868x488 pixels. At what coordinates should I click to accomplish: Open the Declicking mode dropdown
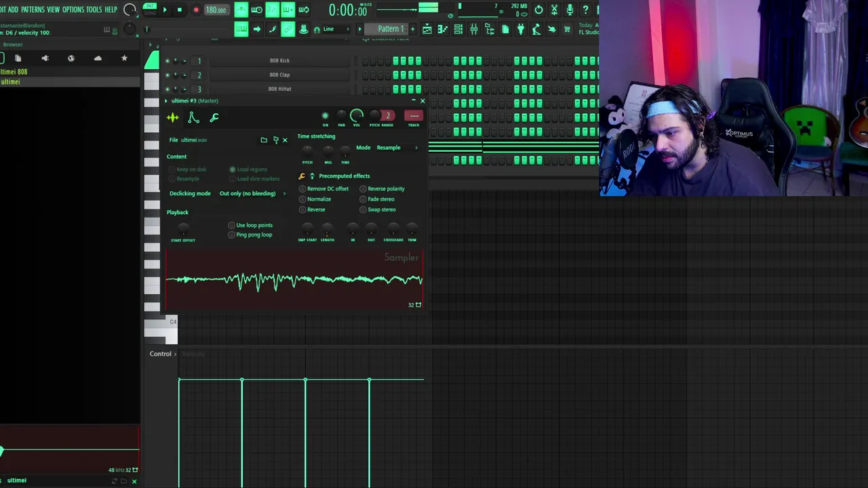tap(252, 194)
